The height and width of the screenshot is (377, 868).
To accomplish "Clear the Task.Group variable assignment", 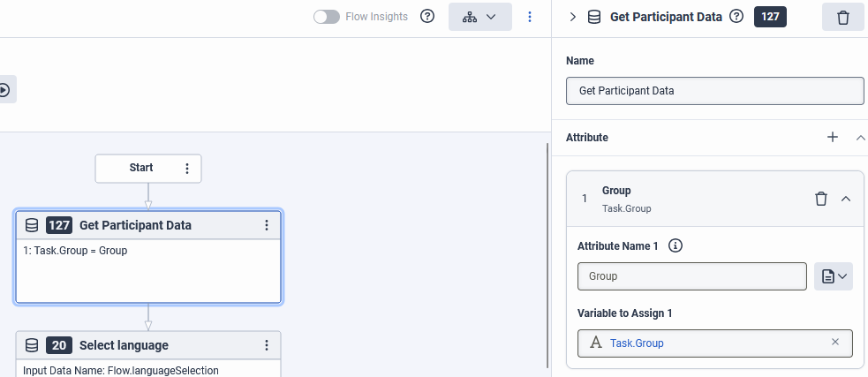I will tap(835, 343).
